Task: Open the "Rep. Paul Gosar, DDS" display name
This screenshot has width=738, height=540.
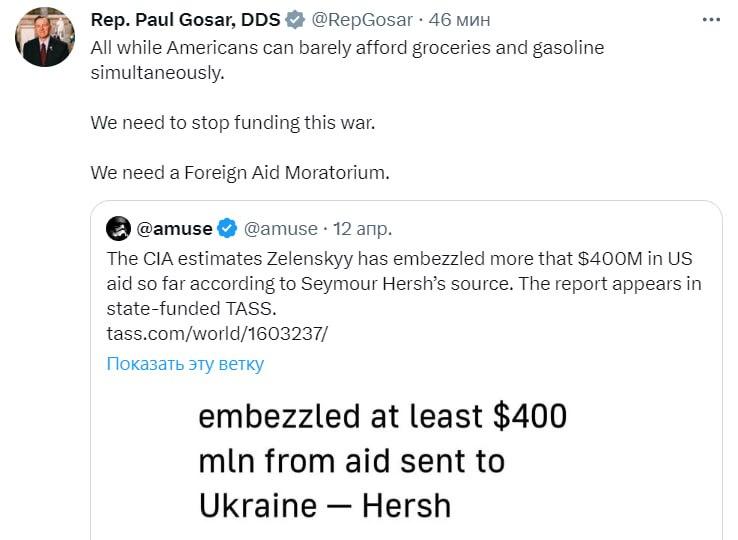Action: [185, 19]
